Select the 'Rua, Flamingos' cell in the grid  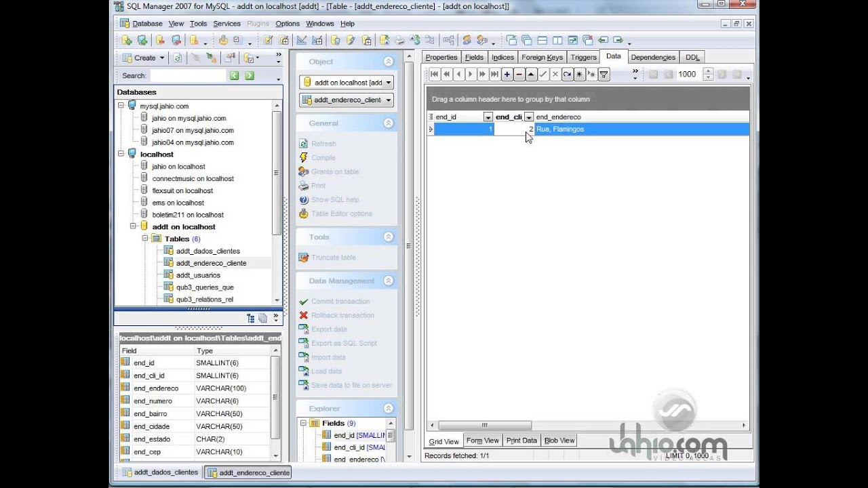pos(642,129)
